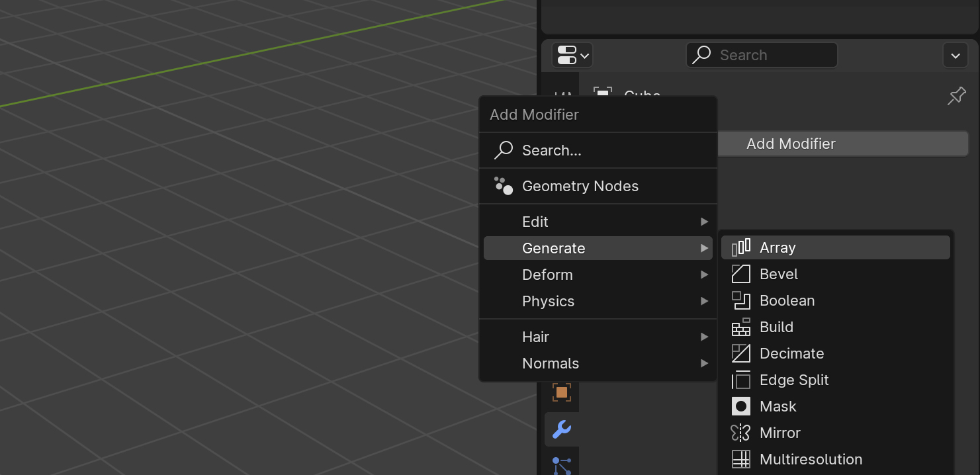Select the Decimate modifier

pyautogui.click(x=835, y=353)
